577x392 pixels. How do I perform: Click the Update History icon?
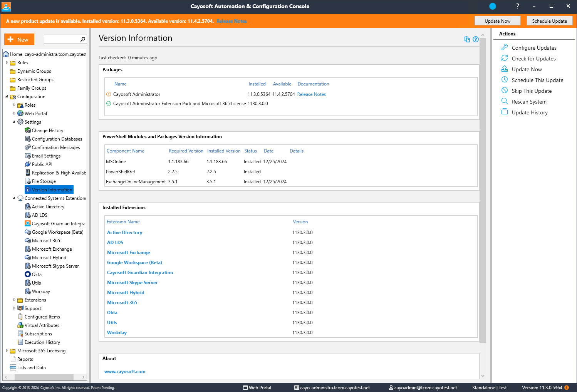[505, 112]
